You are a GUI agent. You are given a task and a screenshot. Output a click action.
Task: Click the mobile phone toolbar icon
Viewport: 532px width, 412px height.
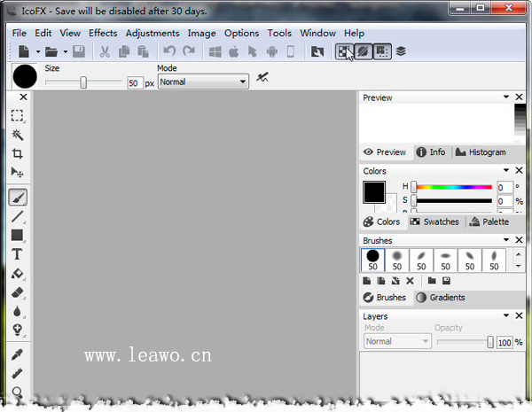point(291,51)
